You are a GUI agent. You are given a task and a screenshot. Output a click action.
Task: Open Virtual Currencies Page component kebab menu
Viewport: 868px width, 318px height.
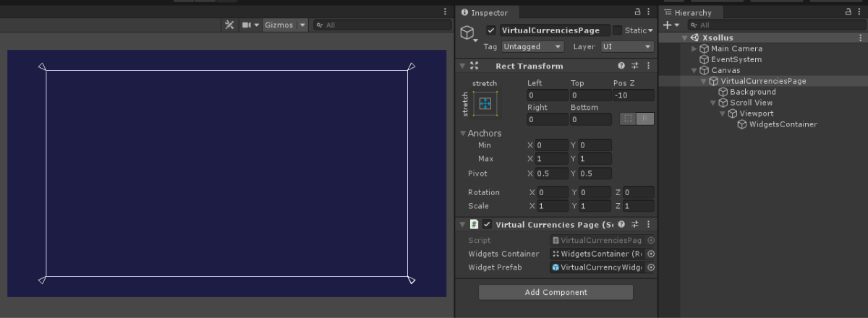pos(648,225)
